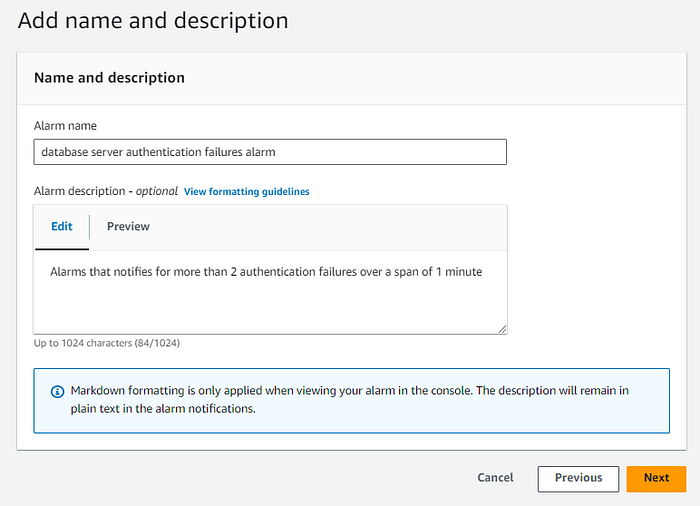Click the info icon in Markdown notice
This screenshot has width=700, height=506.
[57, 392]
